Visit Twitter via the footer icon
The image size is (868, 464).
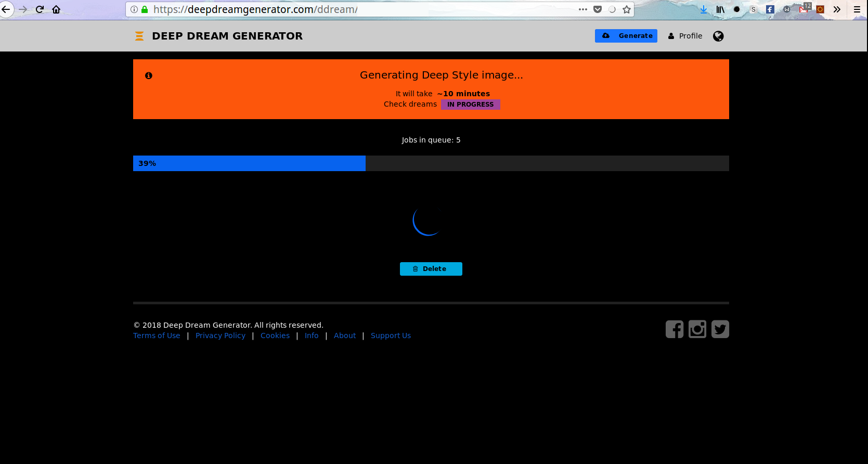pyautogui.click(x=720, y=329)
